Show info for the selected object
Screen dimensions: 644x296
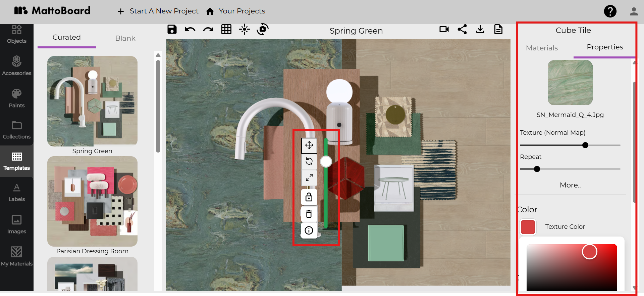(x=309, y=230)
